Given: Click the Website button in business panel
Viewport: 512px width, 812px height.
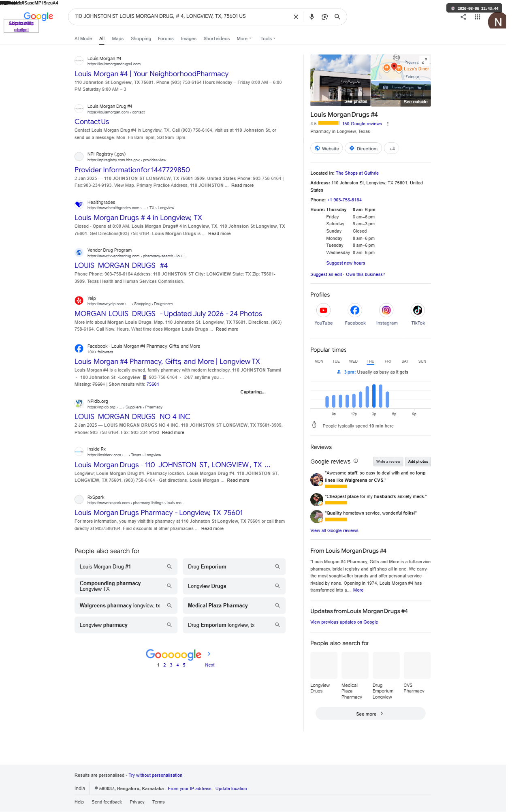Looking at the screenshot, I should [x=326, y=149].
